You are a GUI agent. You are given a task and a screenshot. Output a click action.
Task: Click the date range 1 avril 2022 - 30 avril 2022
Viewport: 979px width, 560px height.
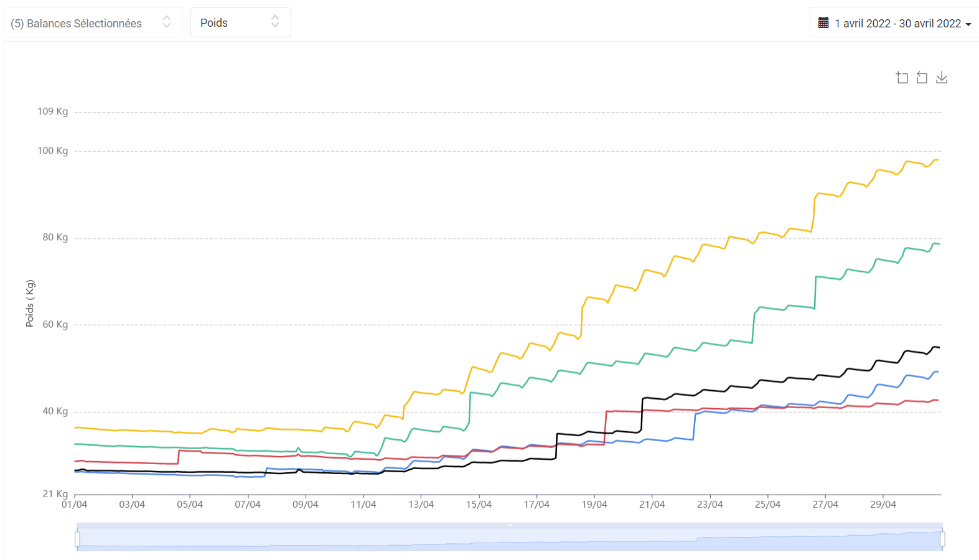point(898,23)
